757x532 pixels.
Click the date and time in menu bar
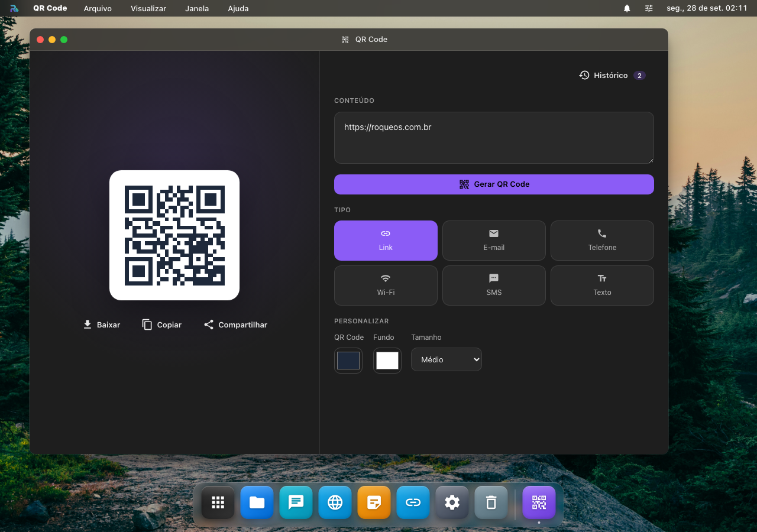(707, 8)
